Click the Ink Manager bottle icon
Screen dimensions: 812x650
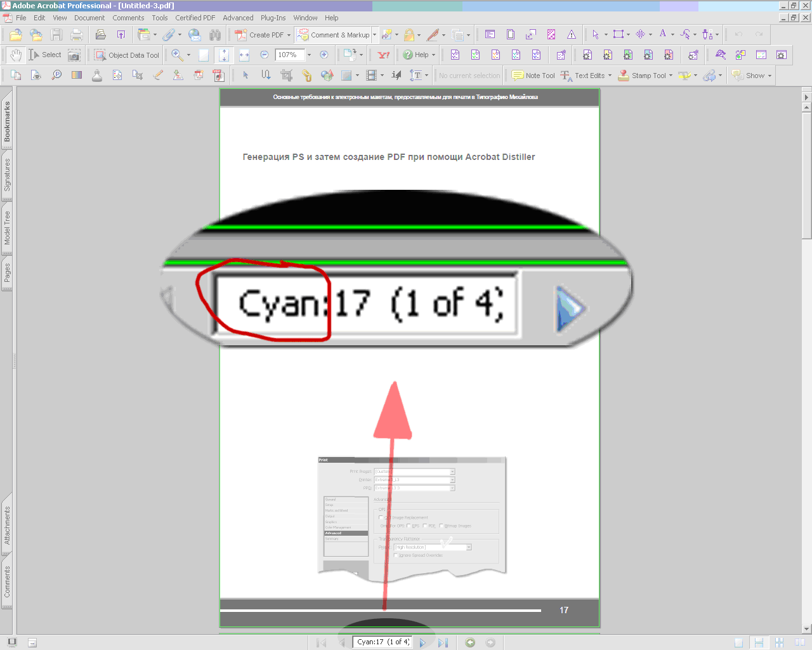(x=97, y=76)
